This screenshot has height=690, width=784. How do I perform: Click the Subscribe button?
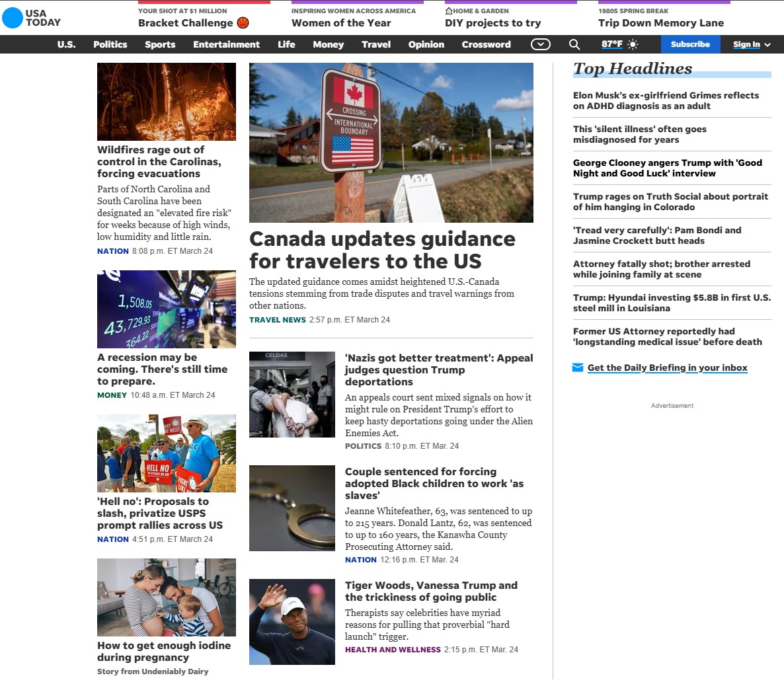point(691,44)
